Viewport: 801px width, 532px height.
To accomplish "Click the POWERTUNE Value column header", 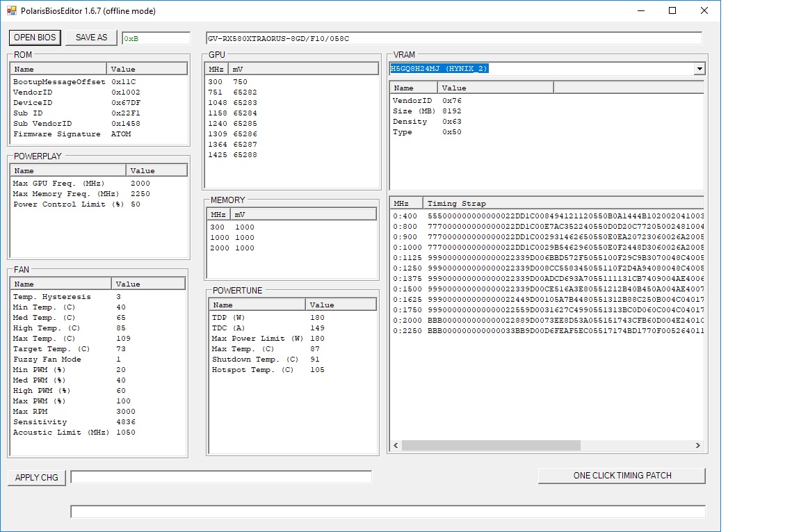I will (x=341, y=305).
